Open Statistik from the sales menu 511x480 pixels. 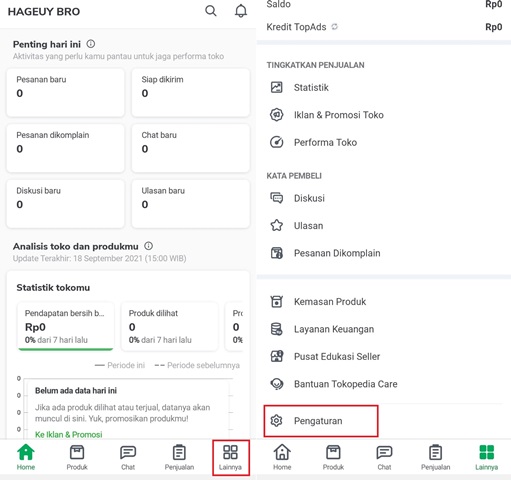tap(383, 87)
